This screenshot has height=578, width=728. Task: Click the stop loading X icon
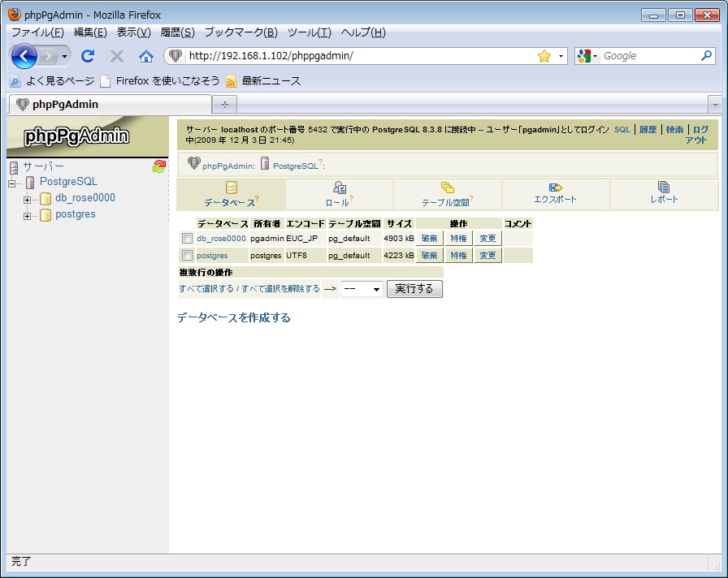click(117, 57)
